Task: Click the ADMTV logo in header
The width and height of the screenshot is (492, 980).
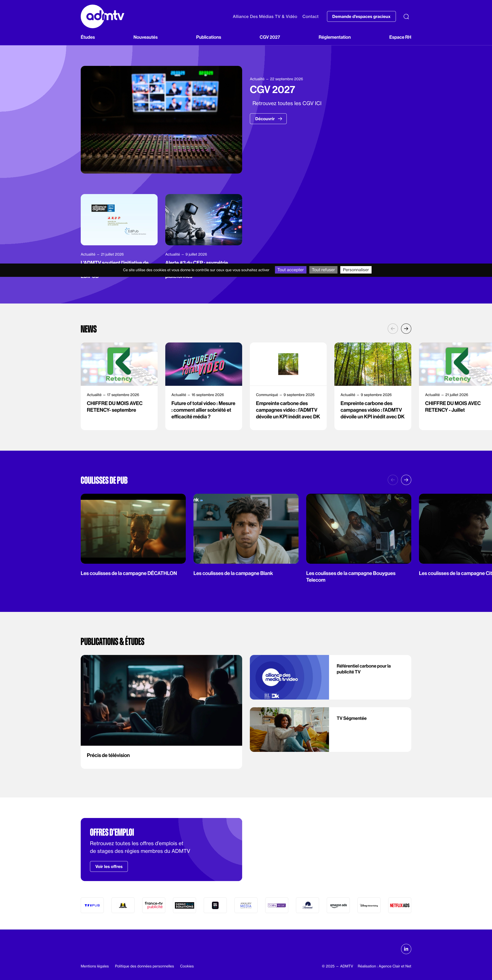Action: coord(102,16)
